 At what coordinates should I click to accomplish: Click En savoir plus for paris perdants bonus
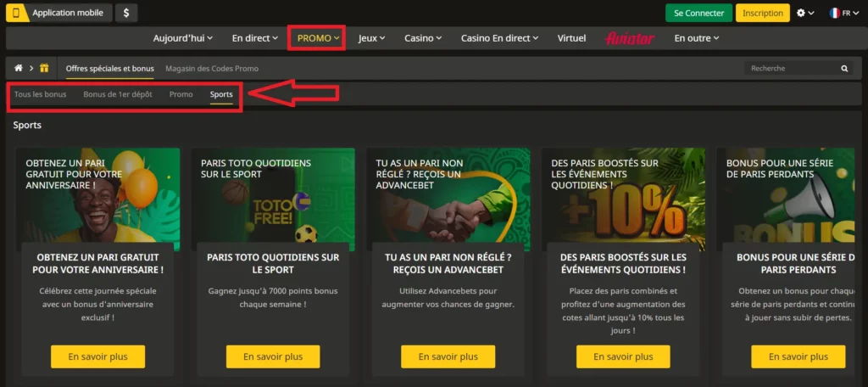click(x=798, y=356)
